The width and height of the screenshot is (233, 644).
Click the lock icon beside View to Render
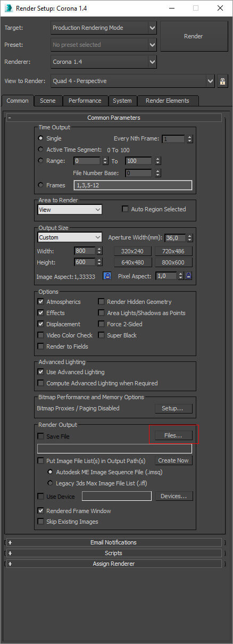pyautogui.click(x=222, y=81)
